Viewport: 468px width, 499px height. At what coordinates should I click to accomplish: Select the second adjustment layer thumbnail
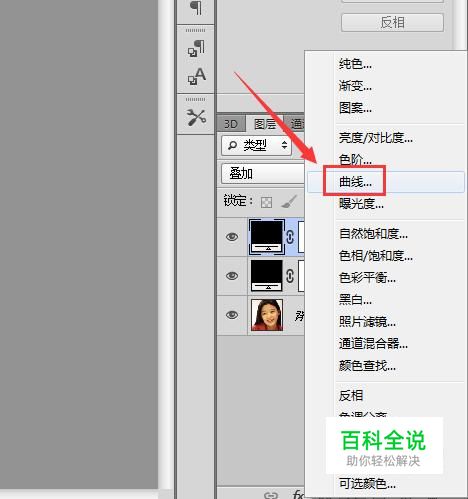pyautogui.click(x=266, y=276)
